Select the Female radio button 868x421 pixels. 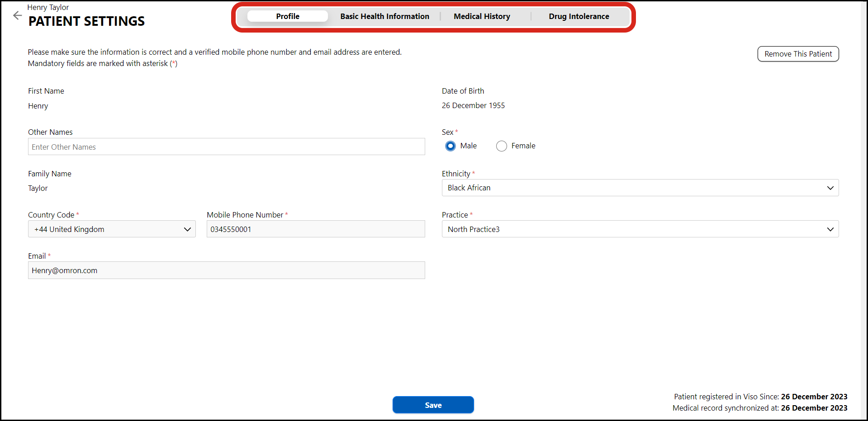(x=501, y=146)
